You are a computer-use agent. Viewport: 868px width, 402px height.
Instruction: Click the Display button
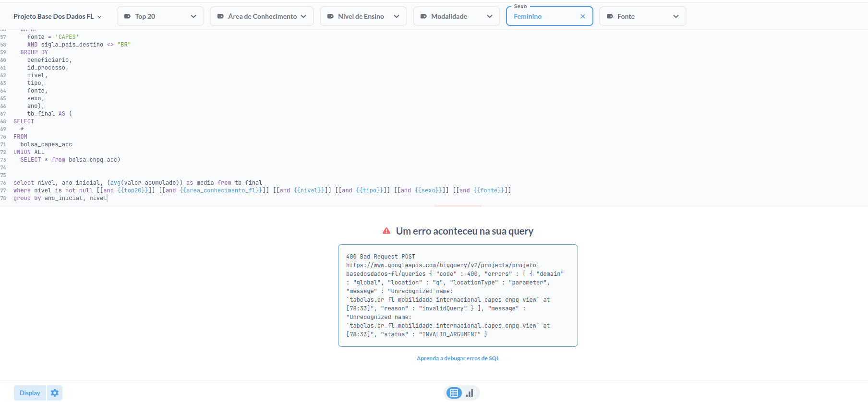click(x=30, y=393)
